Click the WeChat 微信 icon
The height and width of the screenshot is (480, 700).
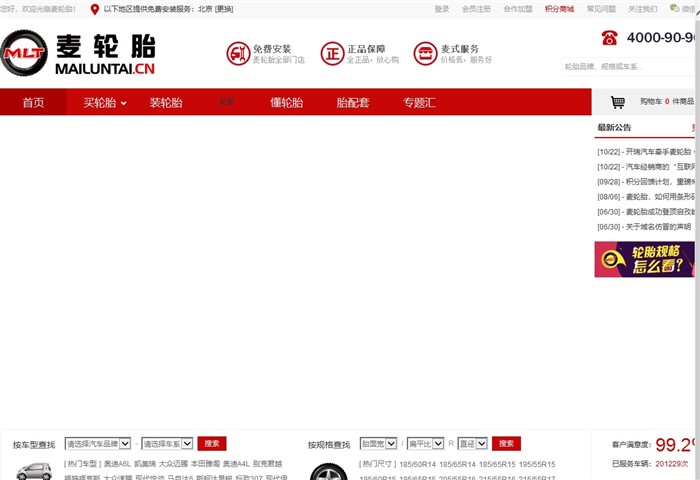tap(674, 8)
